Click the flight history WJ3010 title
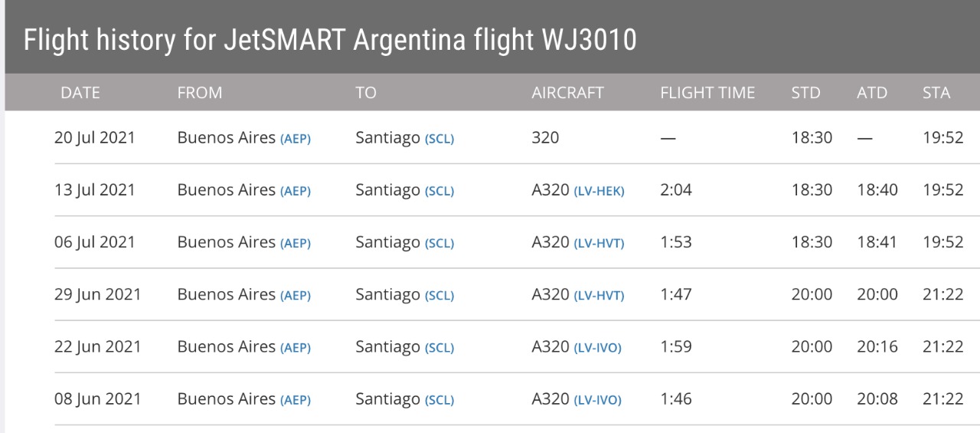Screen dimensions: 980x433 click(x=330, y=40)
